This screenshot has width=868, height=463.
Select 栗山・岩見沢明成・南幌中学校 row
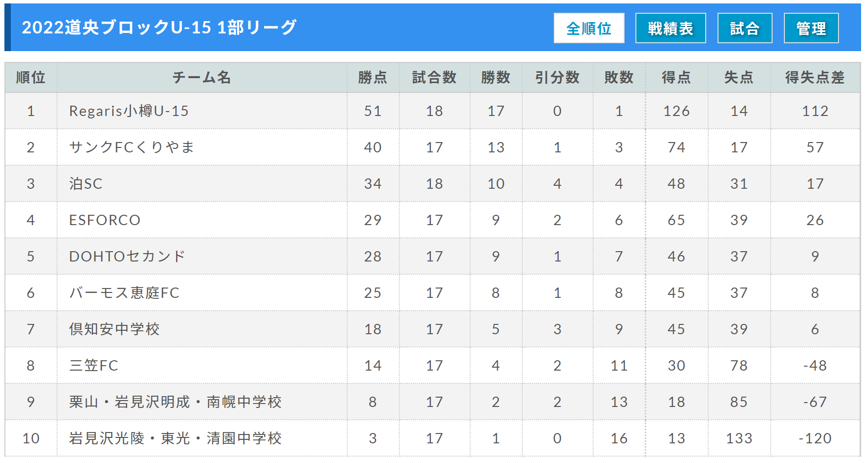point(432,402)
